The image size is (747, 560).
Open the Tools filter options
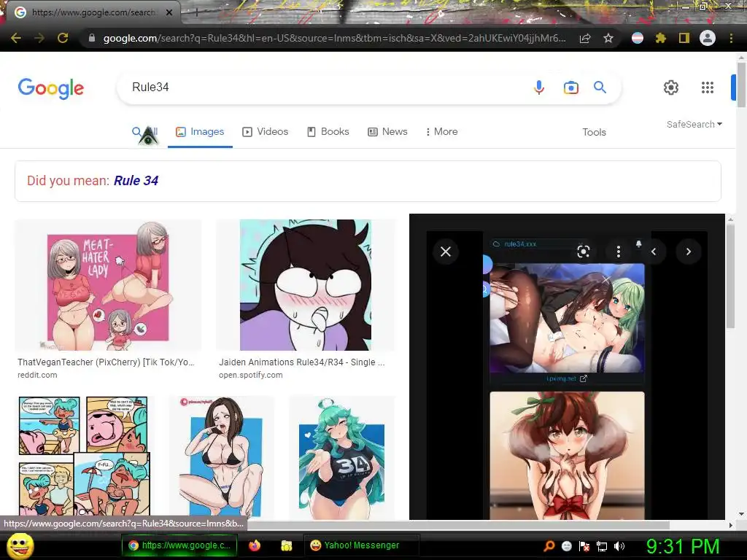tap(594, 133)
